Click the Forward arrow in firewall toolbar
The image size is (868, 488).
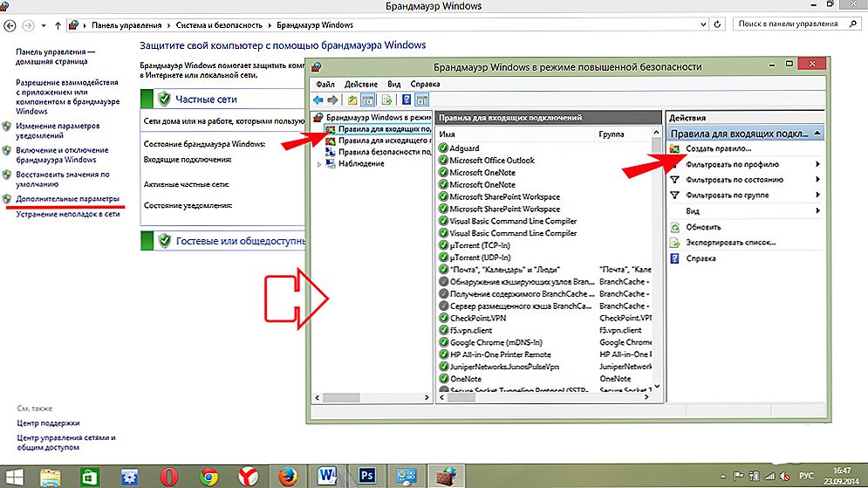[332, 100]
